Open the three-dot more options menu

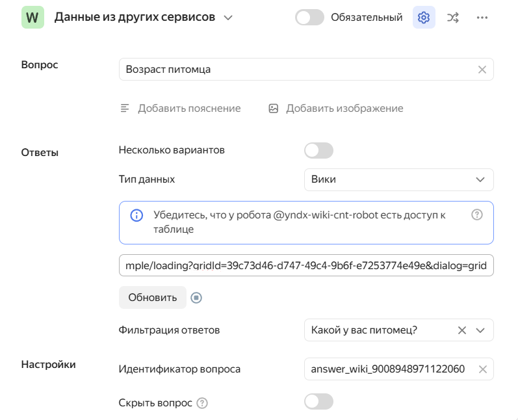pos(482,18)
